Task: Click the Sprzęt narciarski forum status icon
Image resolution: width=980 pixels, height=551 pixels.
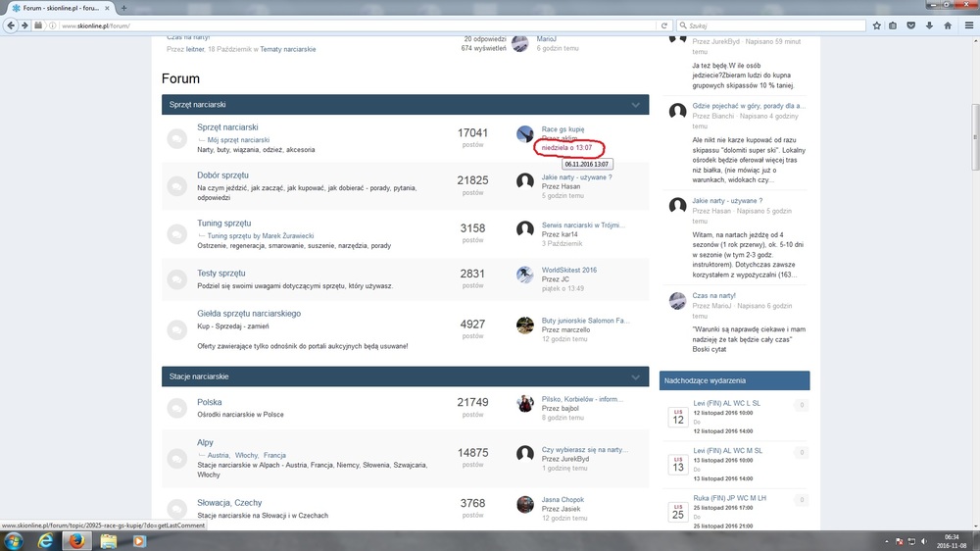Action: coord(176,138)
